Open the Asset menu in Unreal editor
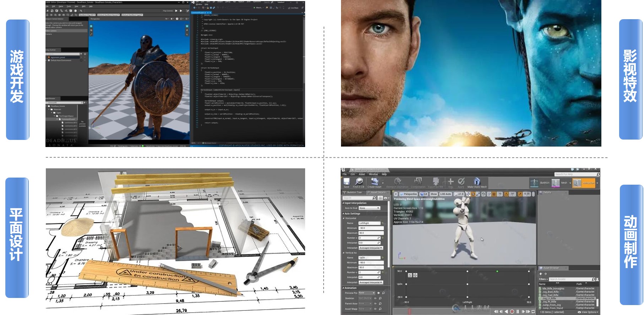The height and width of the screenshot is (315, 644). (362, 174)
